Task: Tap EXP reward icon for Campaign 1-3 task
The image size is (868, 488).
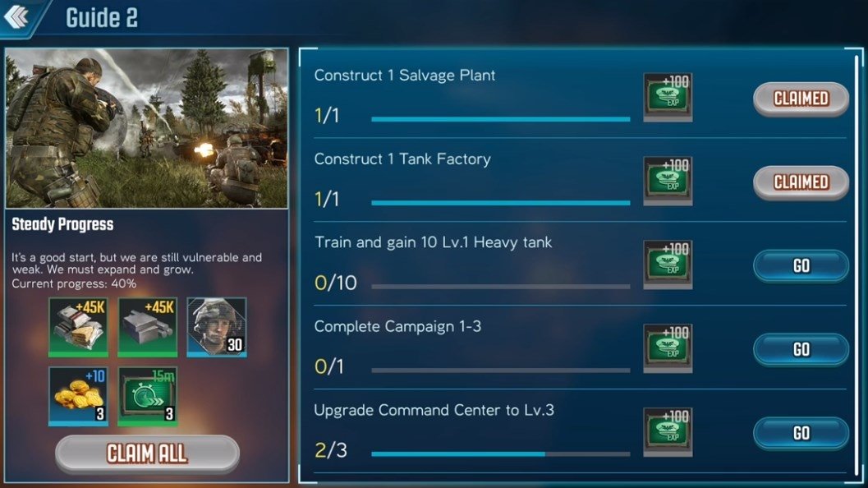Action: pos(668,348)
